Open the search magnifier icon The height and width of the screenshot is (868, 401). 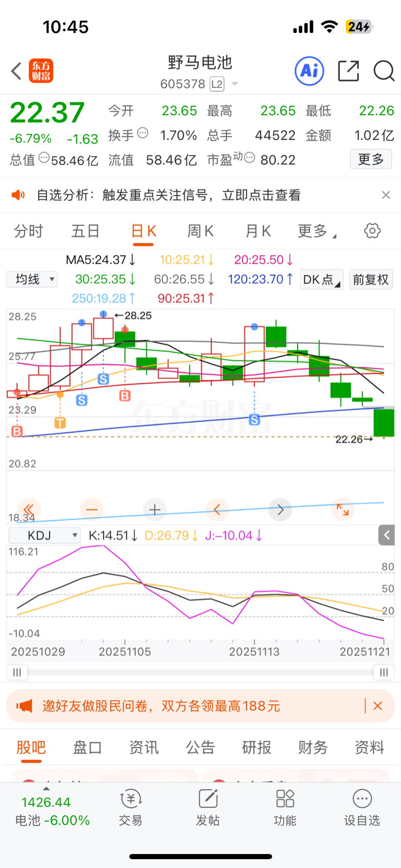(x=384, y=71)
